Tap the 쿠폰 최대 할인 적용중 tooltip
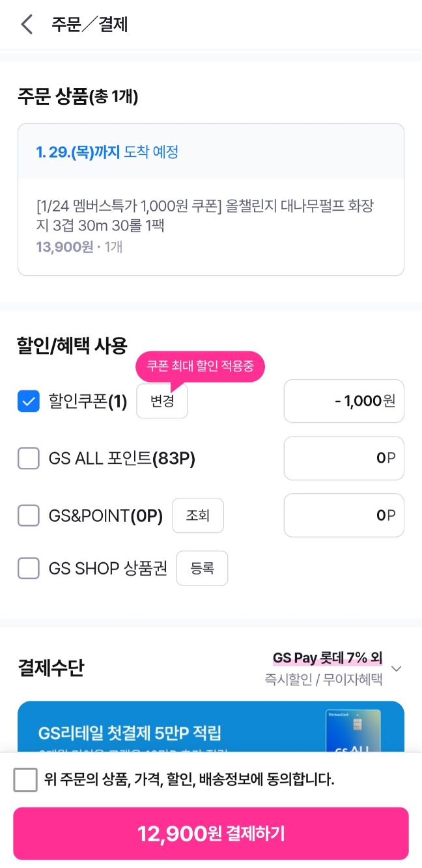The width and height of the screenshot is (422, 868). (200, 368)
